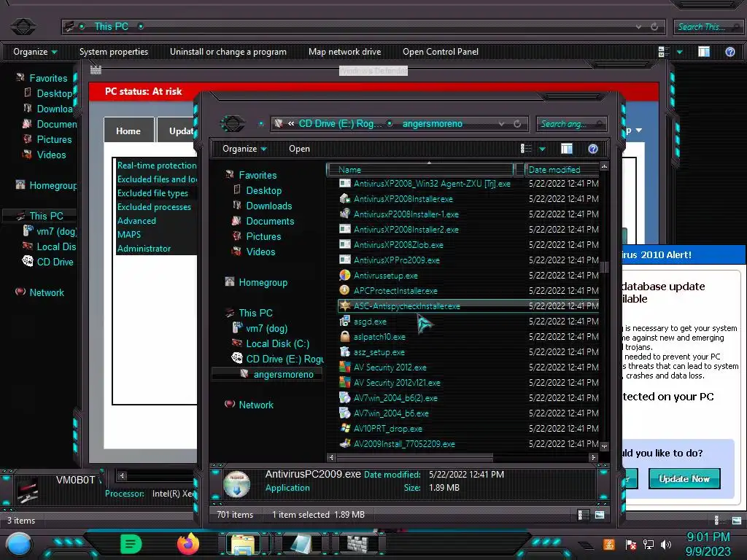Refresh the angersmoreno folder address bar
Image resolution: width=747 pixels, height=560 pixels.
[x=517, y=124]
